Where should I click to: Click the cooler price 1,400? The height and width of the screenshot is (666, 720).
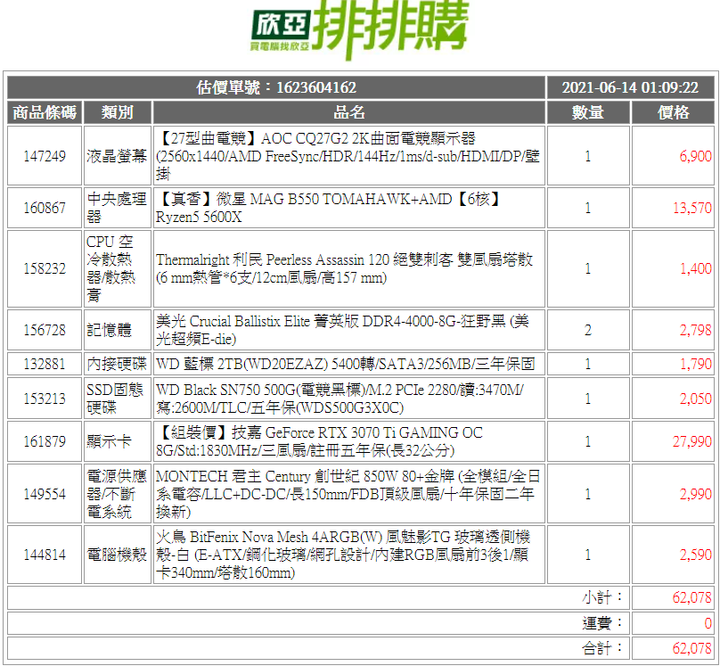pos(695,269)
